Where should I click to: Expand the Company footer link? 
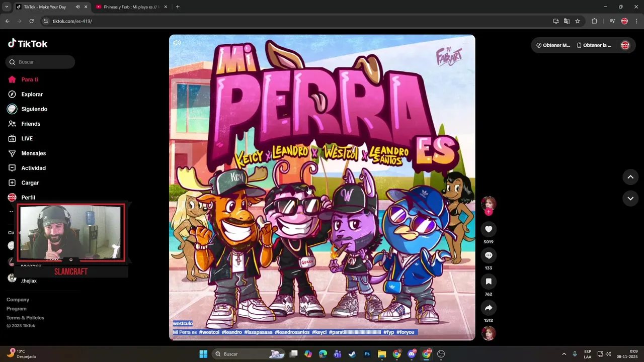[18, 300]
